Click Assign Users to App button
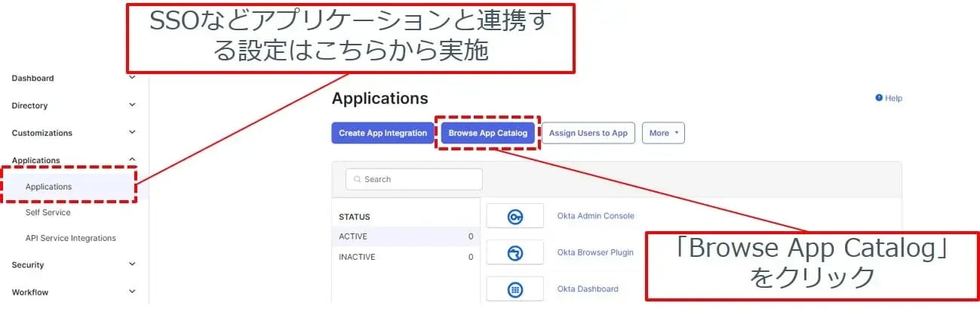This screenshot has height=312, width=980. point(588,133)
